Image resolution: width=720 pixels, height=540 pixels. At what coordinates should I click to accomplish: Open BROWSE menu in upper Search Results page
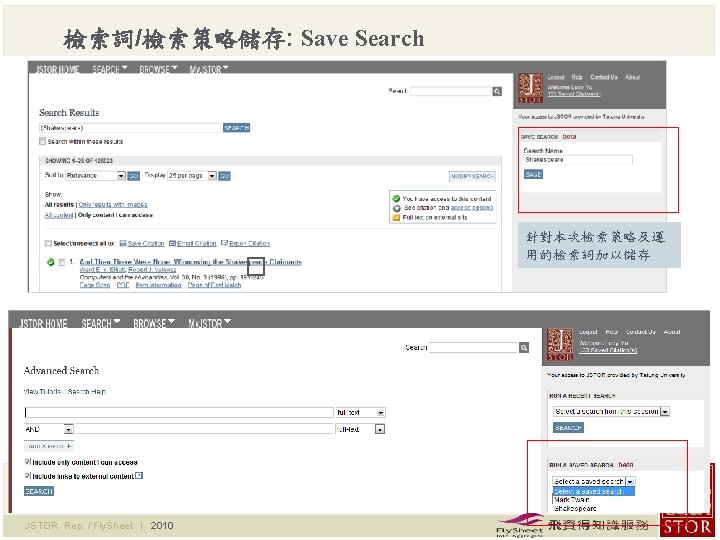pyautogui.click(x=158, y=69)
